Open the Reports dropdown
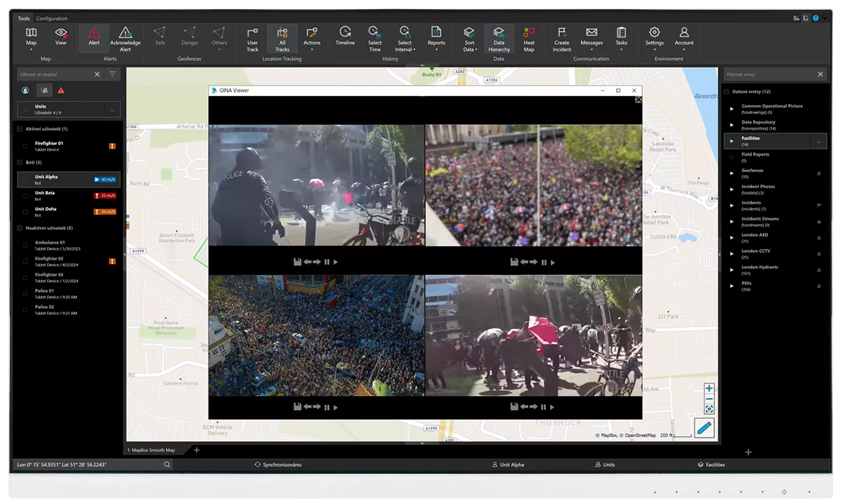Image resolution: width=843 pixels, height=504 pixels. (x=436, y=39)
